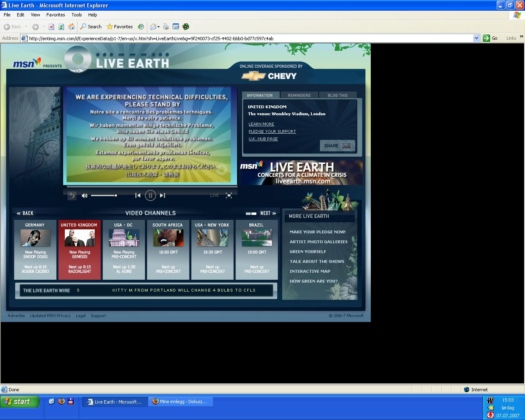
Task: Open the Favorites star toolbar button
Action: (x=119, y=27)
